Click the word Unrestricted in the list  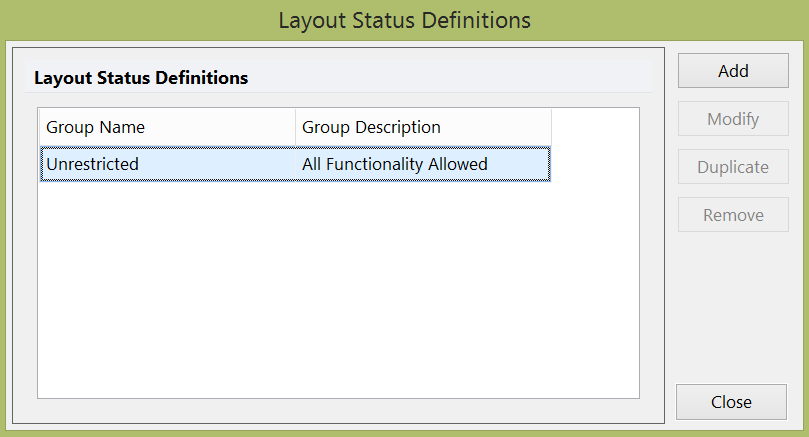[92, 164]
